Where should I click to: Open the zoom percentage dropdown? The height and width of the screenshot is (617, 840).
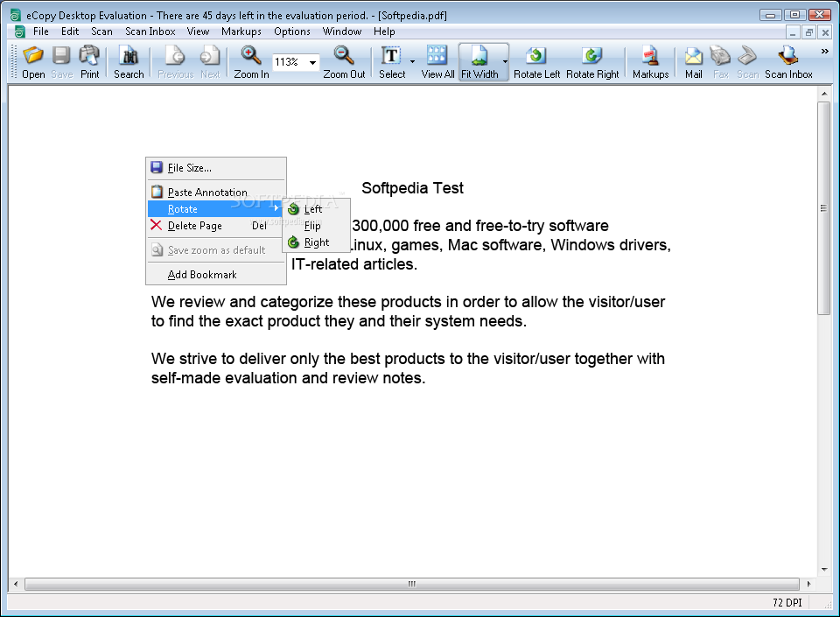(x=312, y=63)
